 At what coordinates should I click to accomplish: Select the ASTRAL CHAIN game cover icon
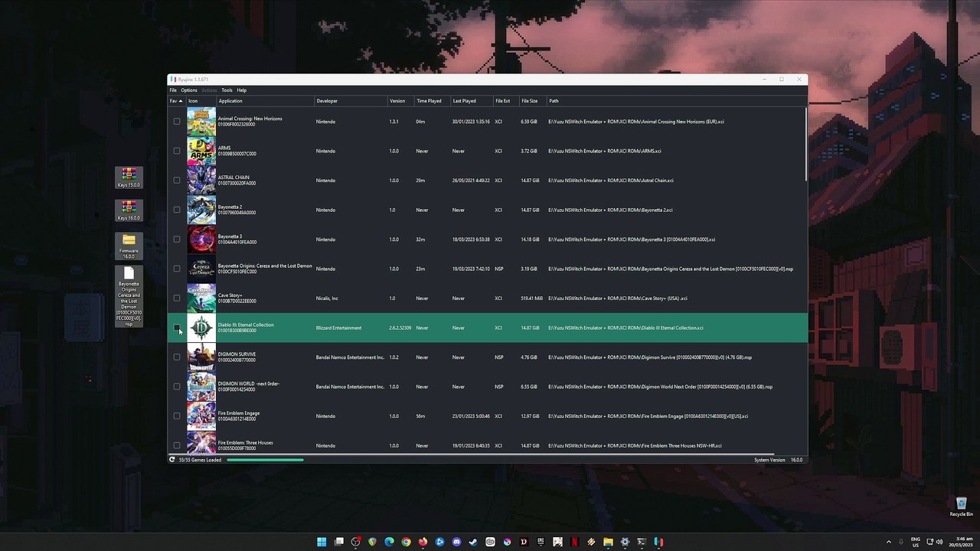[201, 181]
